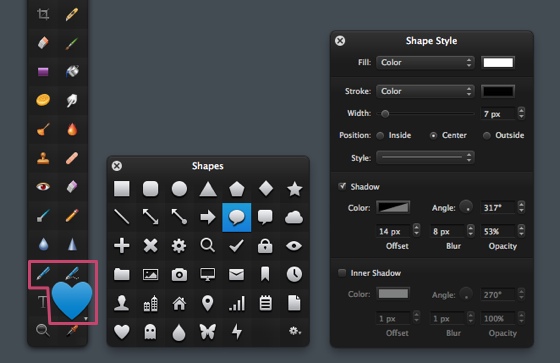Pick the thick right arrow shape

pos(208,217)
